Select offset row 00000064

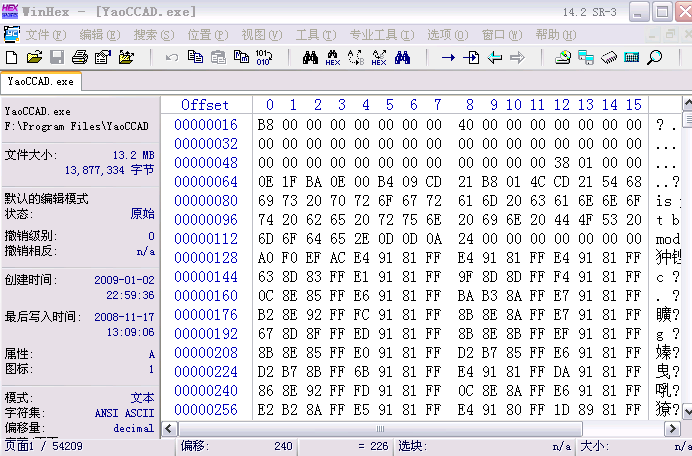206,182
